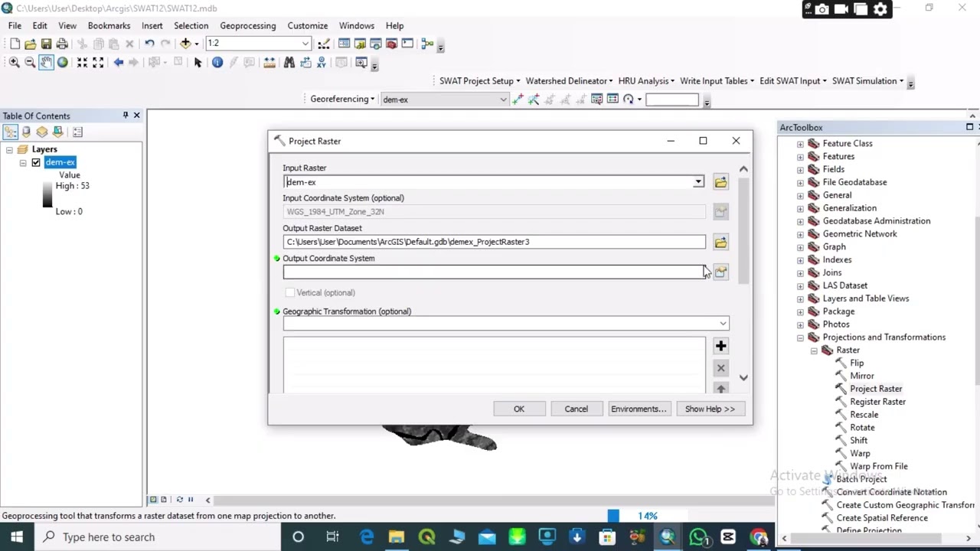Open the Watershed Delineator menu
This screenshot has height=551, width=980.
pos(569,81)
